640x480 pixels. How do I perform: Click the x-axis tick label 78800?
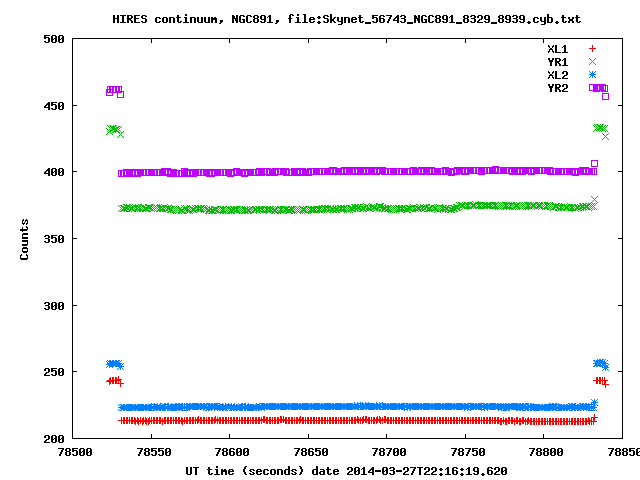click(x=546, y=452)
